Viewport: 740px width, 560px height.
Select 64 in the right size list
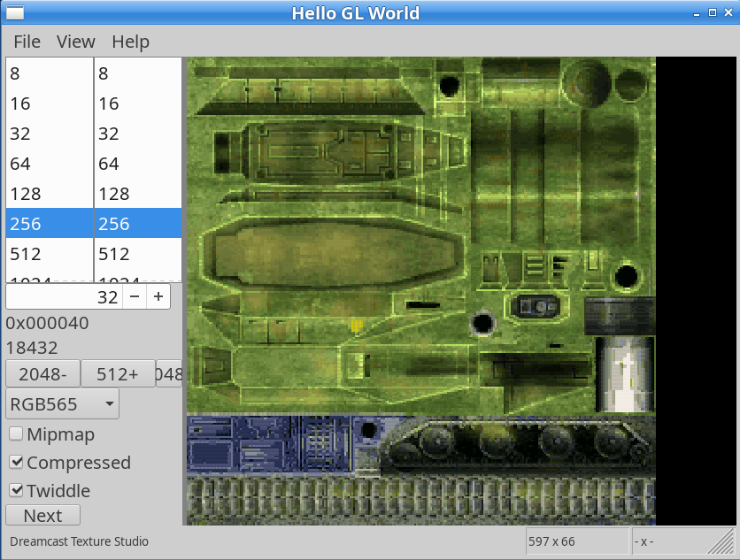click(138, 164)
